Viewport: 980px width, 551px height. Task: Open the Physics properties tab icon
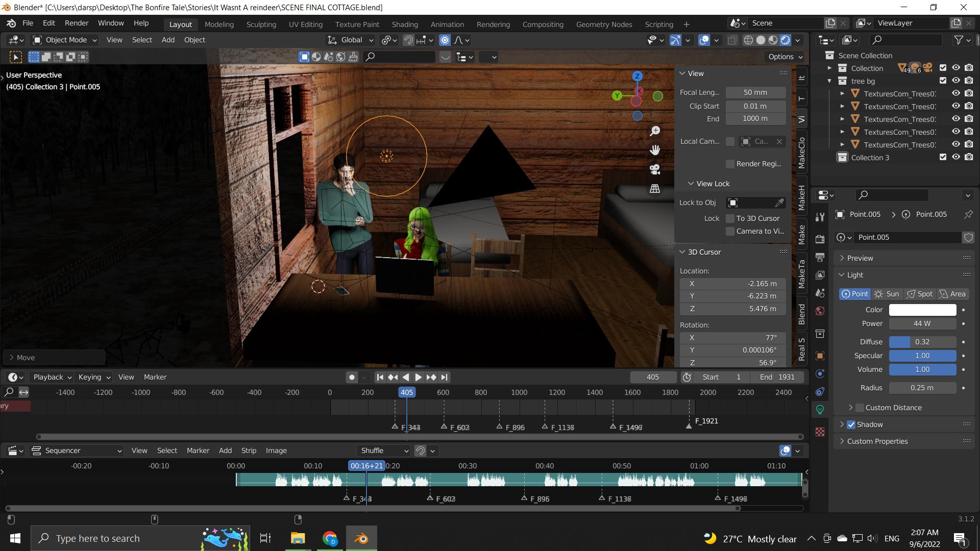[820, 374]
